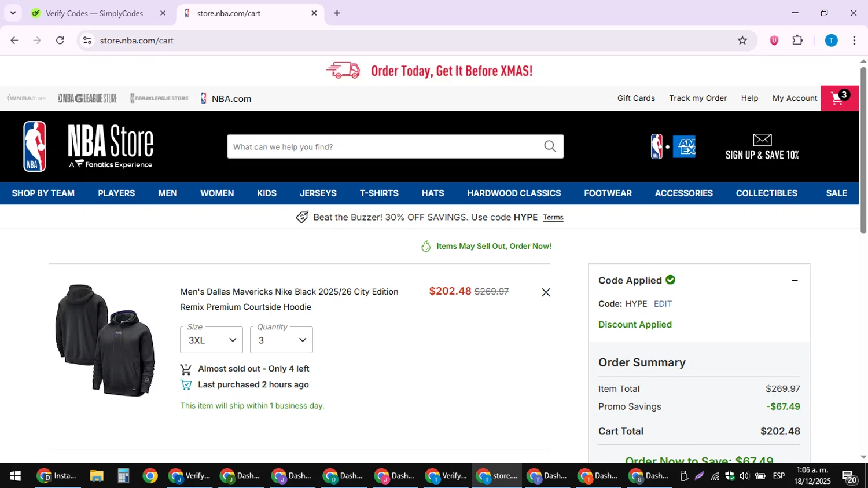The height and width of the screenshot is (488, 868).
Task: Collapse the Code Applied section
Action: point(795,281)
